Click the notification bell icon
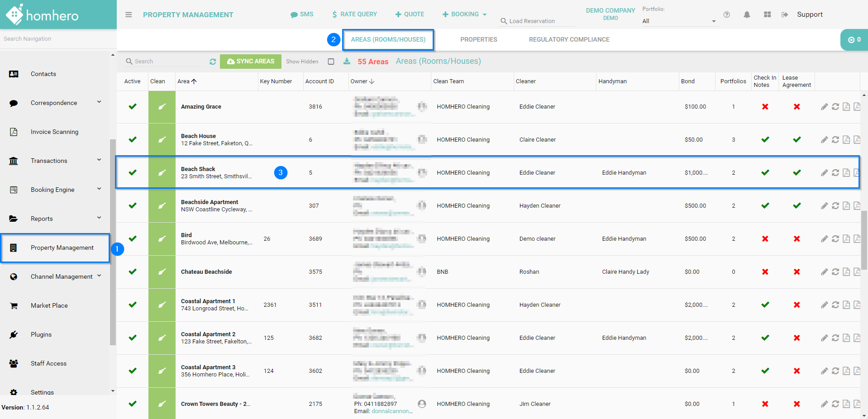The image size is (868, 419). tap(747, 14)
